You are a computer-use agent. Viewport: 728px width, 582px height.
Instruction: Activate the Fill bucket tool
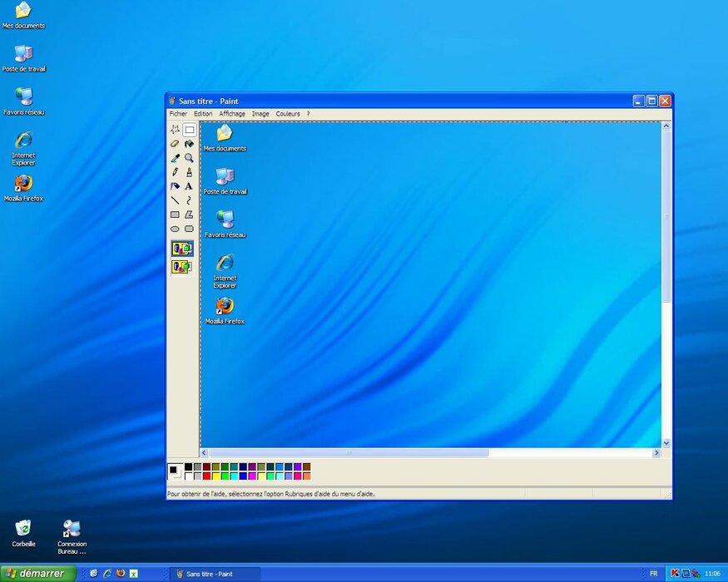(189, 144)
